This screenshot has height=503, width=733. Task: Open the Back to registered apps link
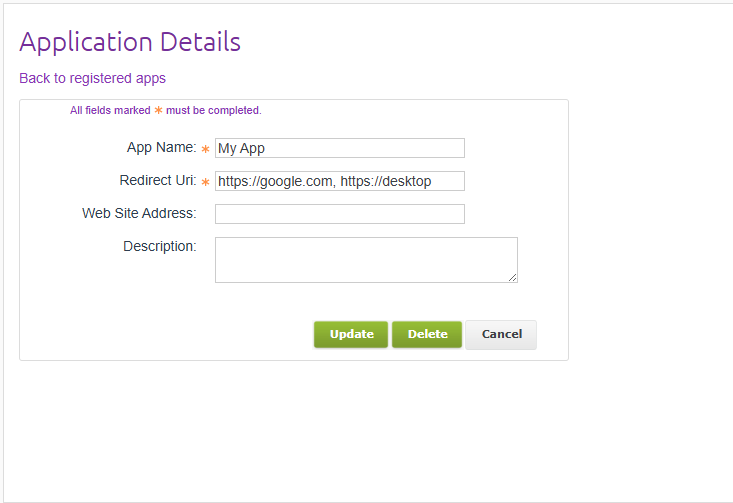click(92, 78)
